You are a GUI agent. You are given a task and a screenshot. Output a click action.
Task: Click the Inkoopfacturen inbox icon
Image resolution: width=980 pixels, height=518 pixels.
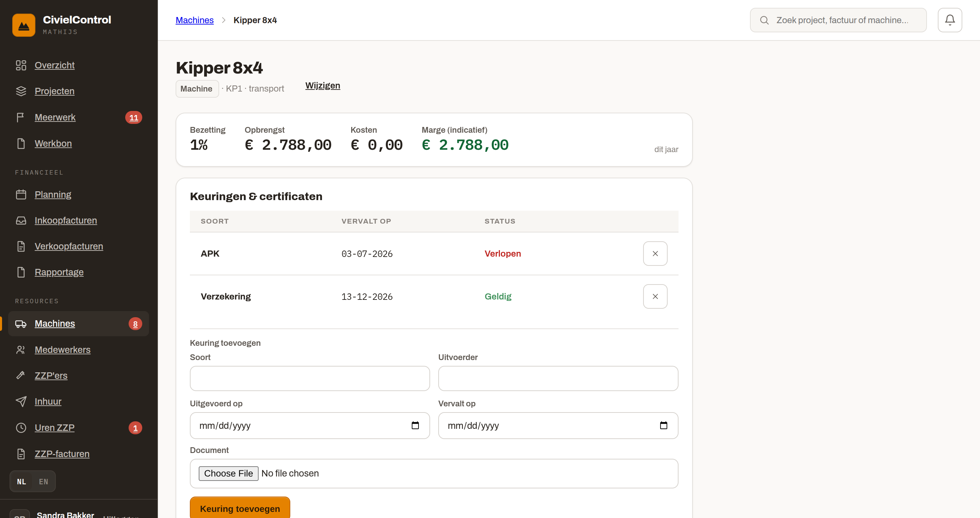click(21, 220)
